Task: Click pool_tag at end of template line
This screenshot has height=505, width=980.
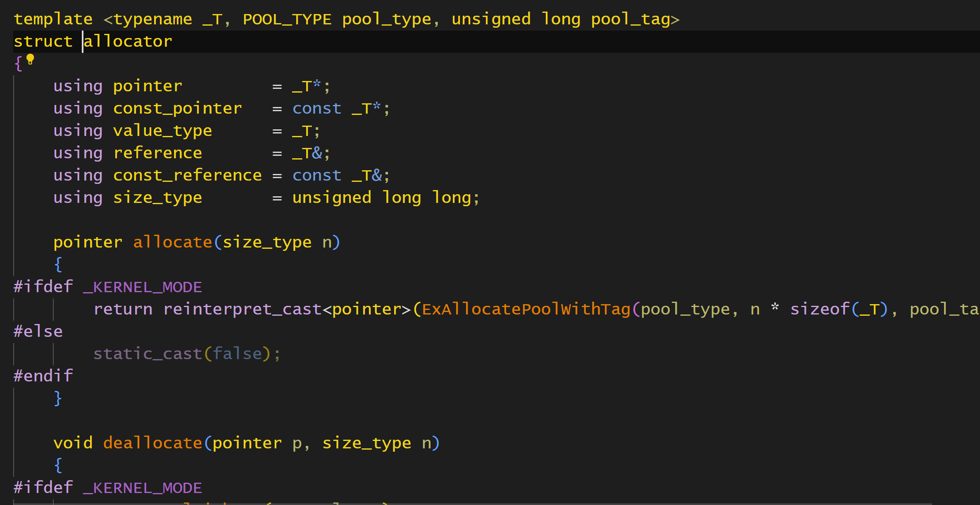Action: pos(630,19)
